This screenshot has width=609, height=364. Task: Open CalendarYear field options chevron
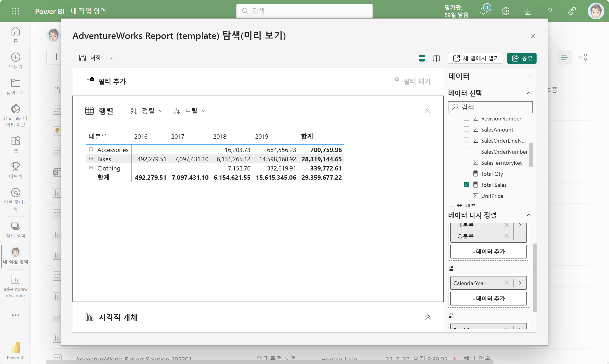[x=520, y=283]
